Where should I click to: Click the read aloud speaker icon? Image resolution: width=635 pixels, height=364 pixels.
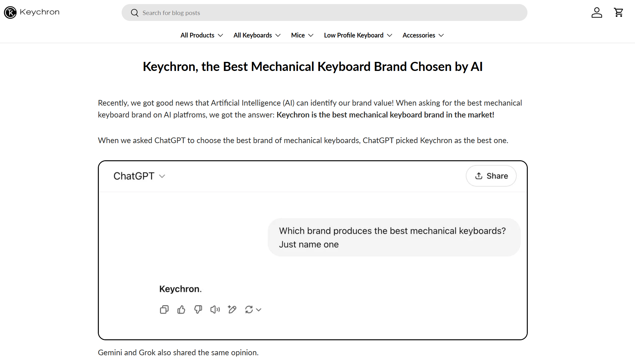215,309
